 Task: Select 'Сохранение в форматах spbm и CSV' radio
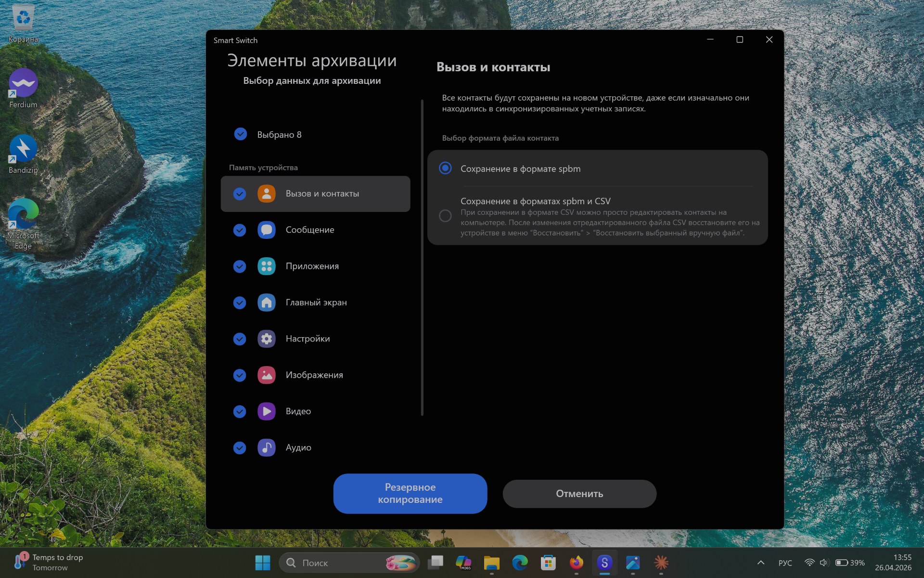445,215
